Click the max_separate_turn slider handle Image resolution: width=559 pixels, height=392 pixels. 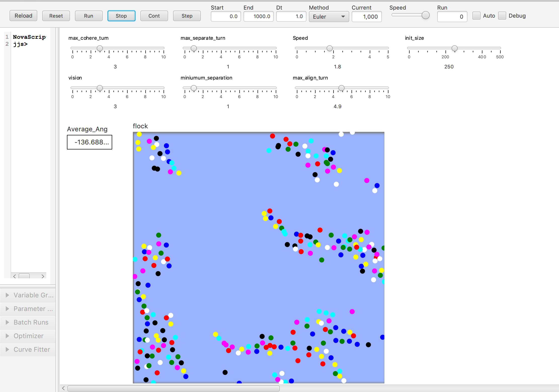tap(194, 48)
